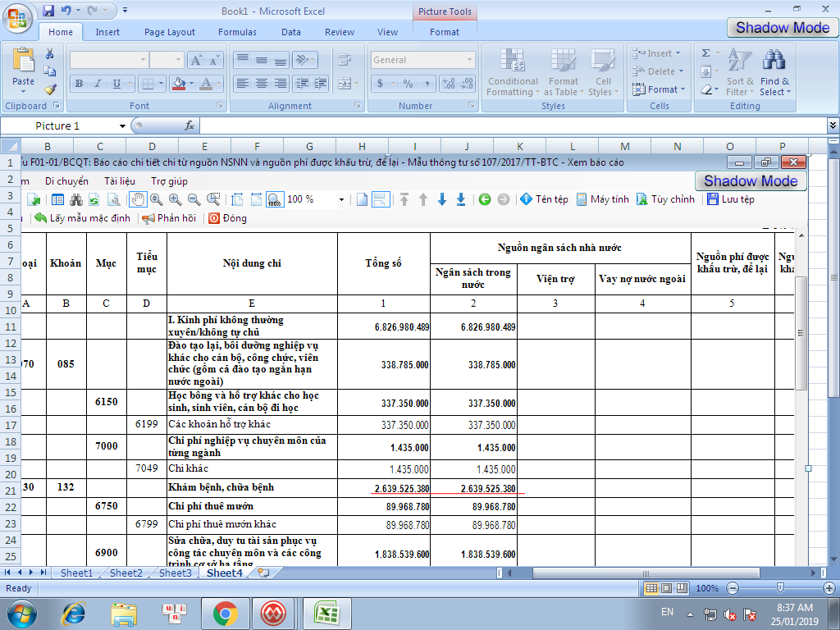Click the Insert Worksheet icon beside Sheet4
This screenshot has width=840, height=630.
coord(263,573)
